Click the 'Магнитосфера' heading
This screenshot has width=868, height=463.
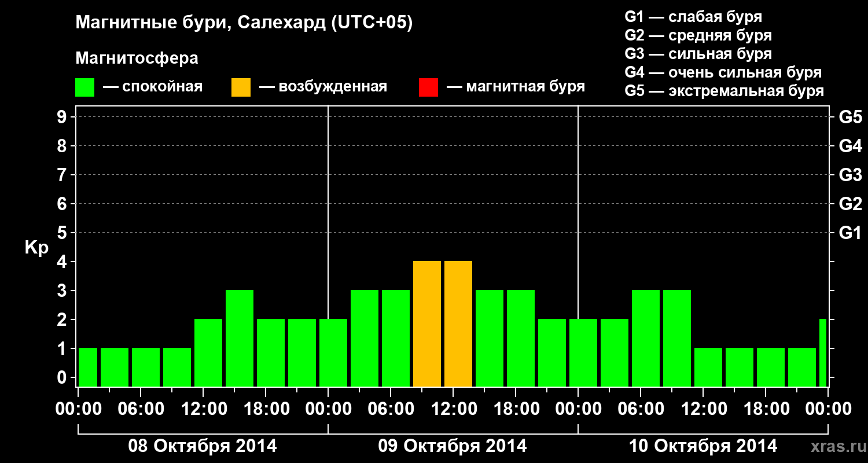pos(137,58)
